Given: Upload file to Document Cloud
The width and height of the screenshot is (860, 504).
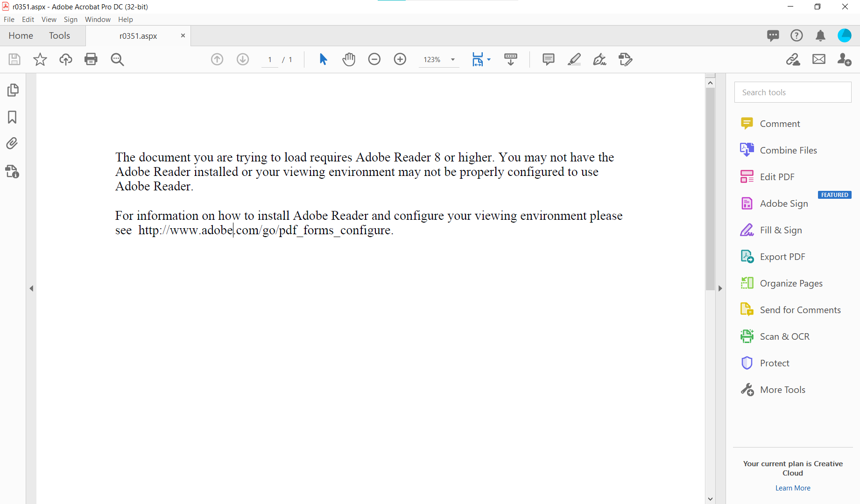Looking at the screenshot, I should coord(66,59).
